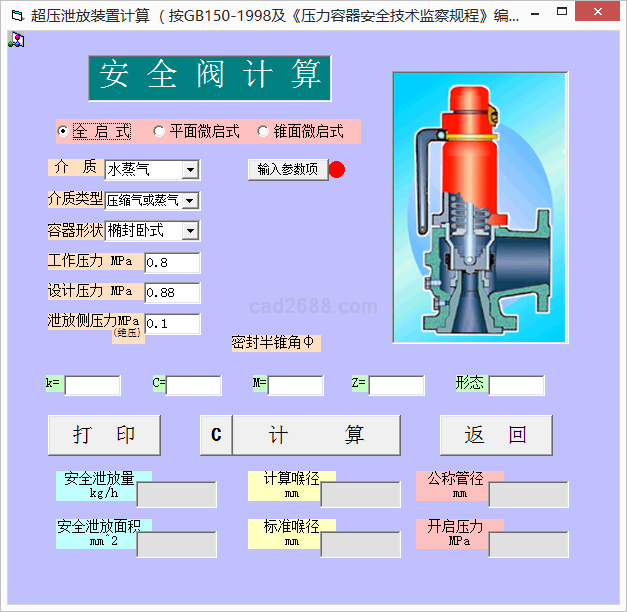The height and width of the screenshot is (612, 627).
Task: Open the 介质 dropdown showing 水蒸气
Action: [190, 170]
